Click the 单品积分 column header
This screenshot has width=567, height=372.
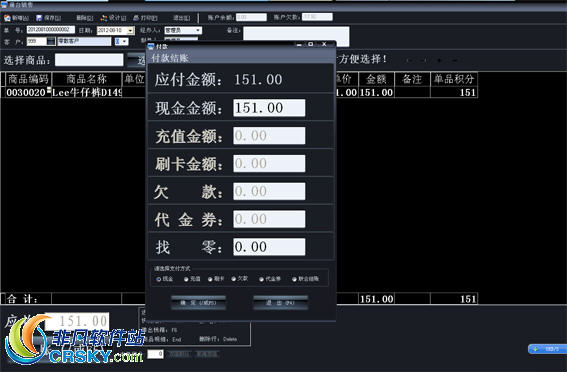[454, 79]
